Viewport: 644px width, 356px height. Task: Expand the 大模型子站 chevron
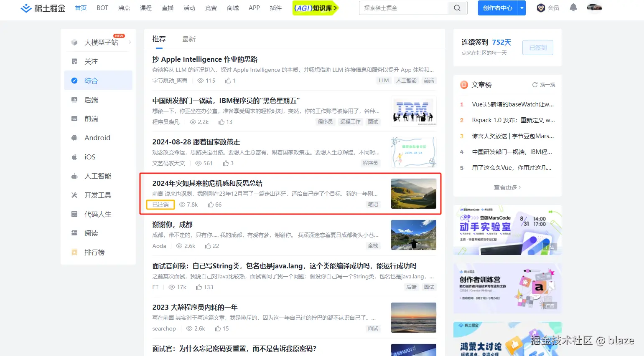pyautogui.click(x=129, y=42)
